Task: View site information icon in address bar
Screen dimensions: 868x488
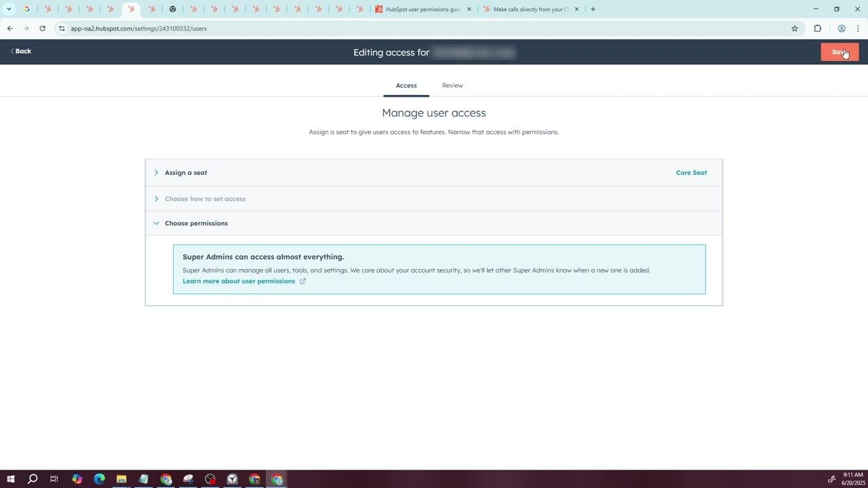Action: point(62,28)
